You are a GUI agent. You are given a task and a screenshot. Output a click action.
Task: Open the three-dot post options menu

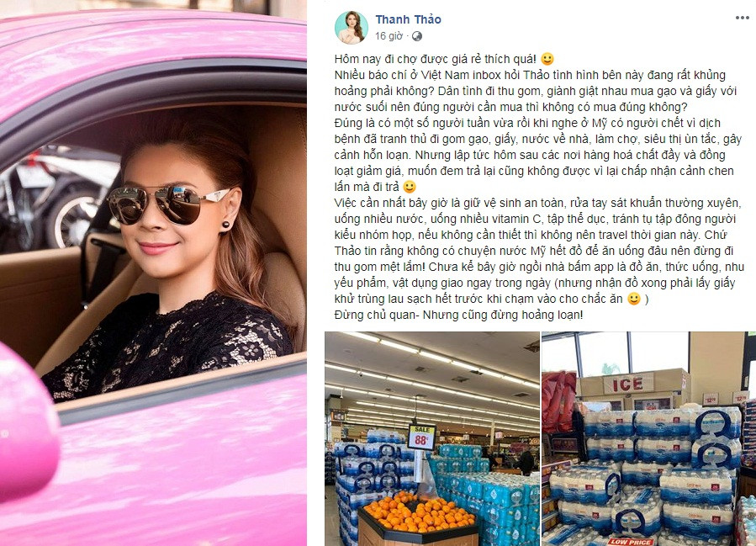point(742,18)
